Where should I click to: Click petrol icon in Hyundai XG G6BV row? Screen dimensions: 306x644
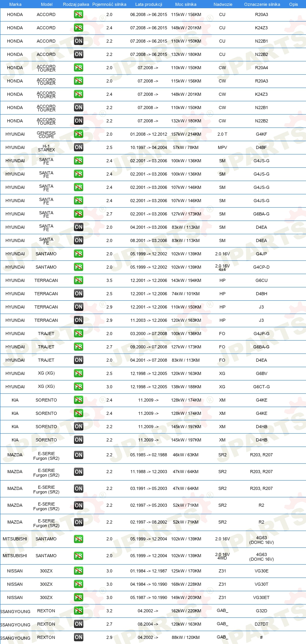click(x=78, y=373)
